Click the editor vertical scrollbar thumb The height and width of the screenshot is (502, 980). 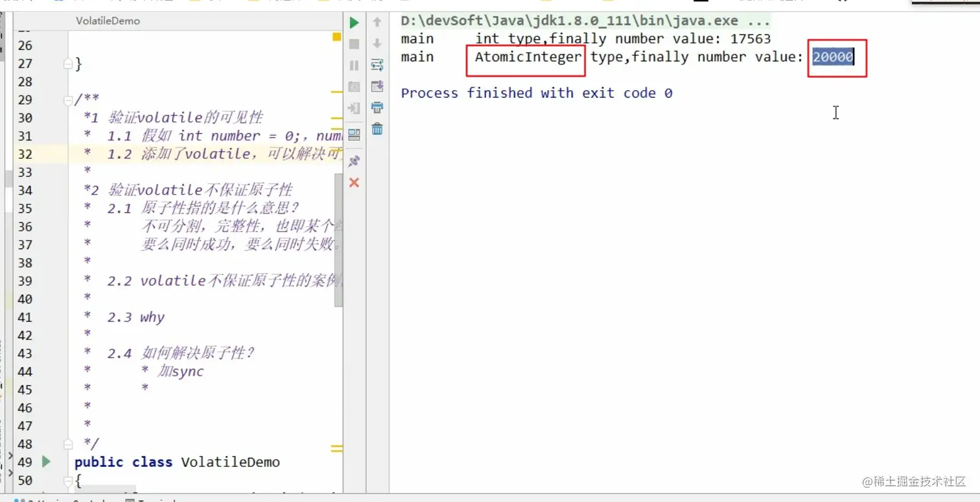[338, 240]
